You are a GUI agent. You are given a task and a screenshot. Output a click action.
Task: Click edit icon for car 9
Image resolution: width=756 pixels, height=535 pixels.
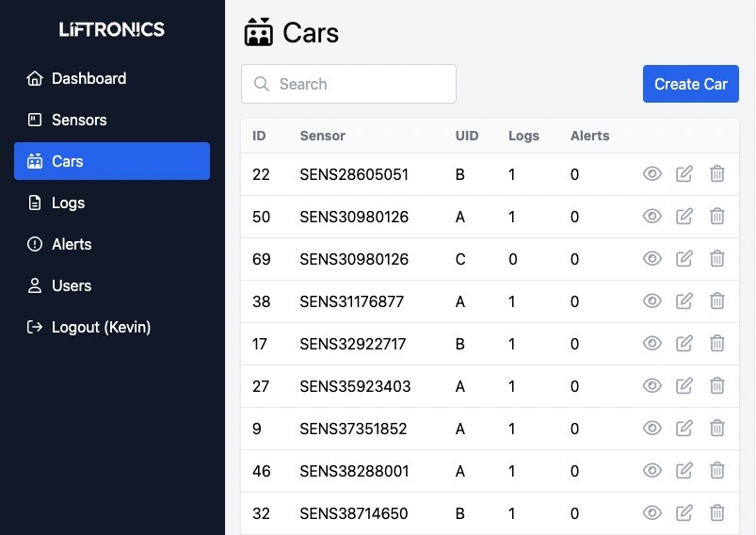pyautogui.click(x=684, y=429)
